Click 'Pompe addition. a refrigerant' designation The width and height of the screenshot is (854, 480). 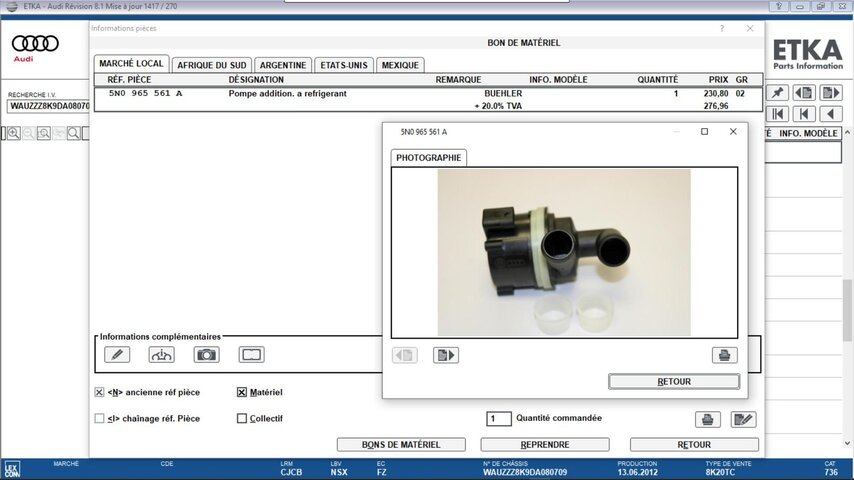click(x=288, y=94)
